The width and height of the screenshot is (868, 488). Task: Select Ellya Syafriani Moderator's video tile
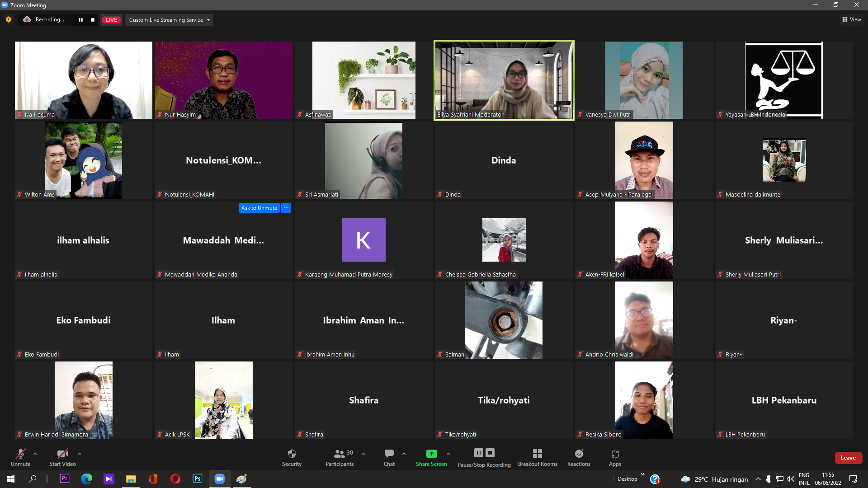coord(504,80)
